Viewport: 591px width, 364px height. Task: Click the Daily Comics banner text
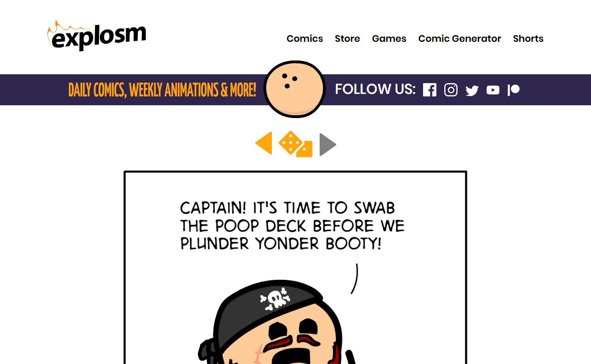click(162, 90)
